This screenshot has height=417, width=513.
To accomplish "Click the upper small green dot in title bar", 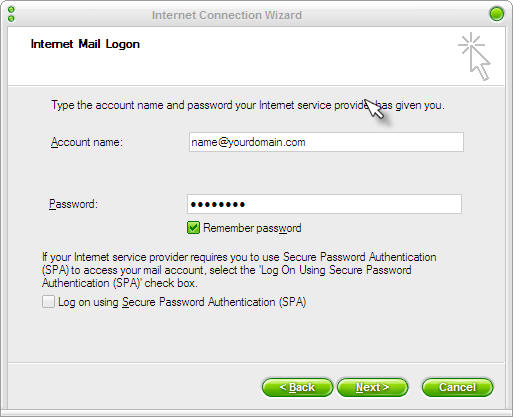I will 11,10.
